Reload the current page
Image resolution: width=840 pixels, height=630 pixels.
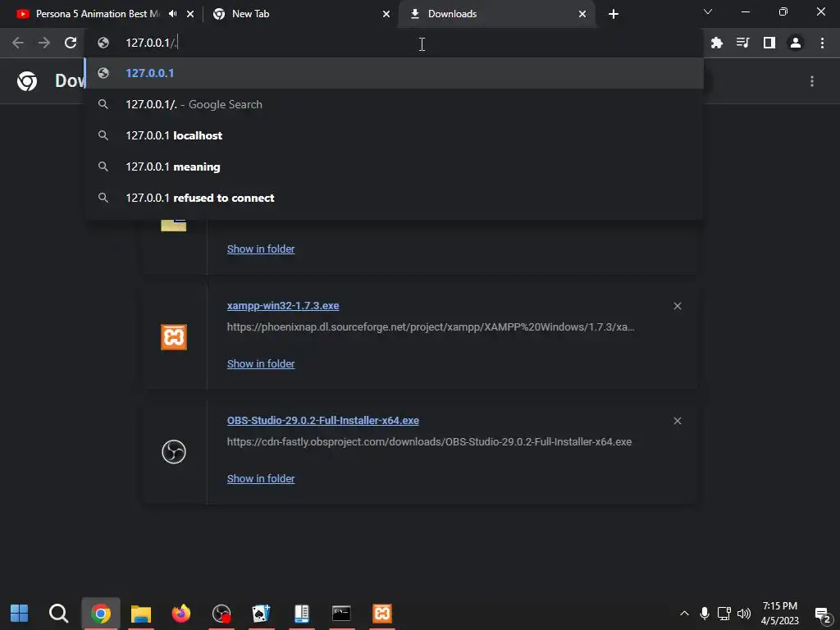pos(71,43)
